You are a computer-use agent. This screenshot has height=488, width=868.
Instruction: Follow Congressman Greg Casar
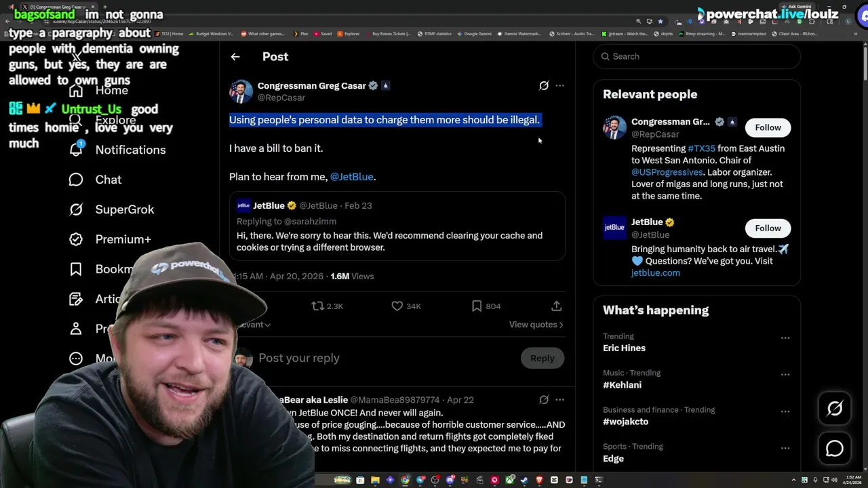768,127
